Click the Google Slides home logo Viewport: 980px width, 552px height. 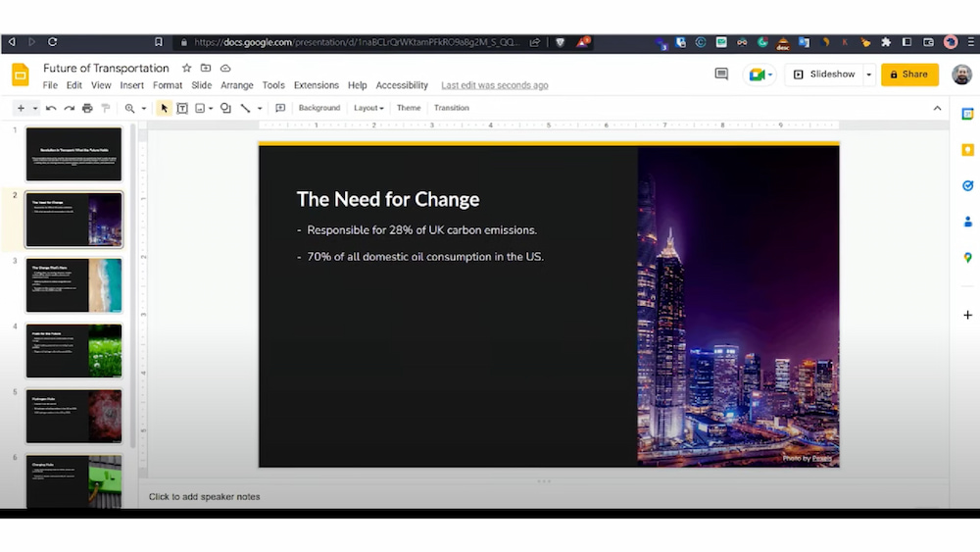[x=21, y=75]
